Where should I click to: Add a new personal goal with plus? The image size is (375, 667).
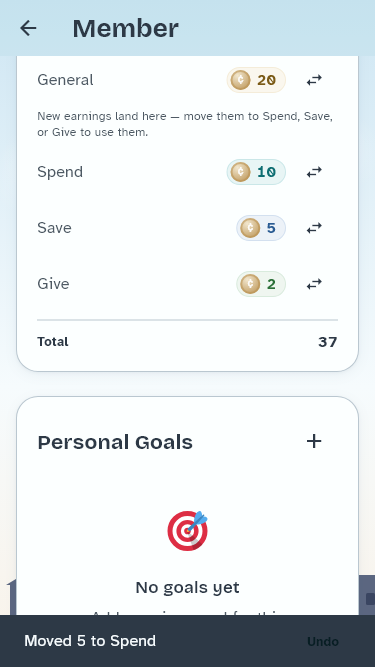pos(314,442)
